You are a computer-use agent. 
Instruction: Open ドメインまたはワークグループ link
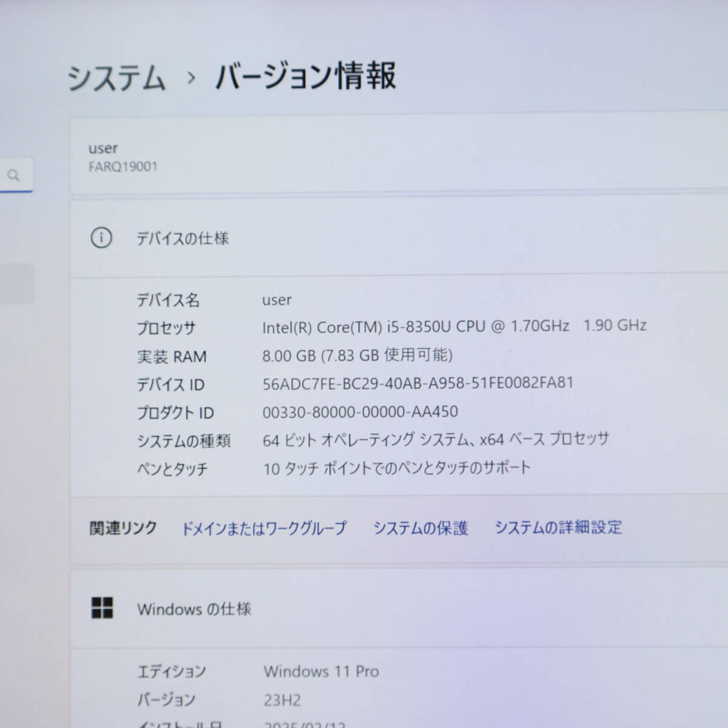(264, 528)
